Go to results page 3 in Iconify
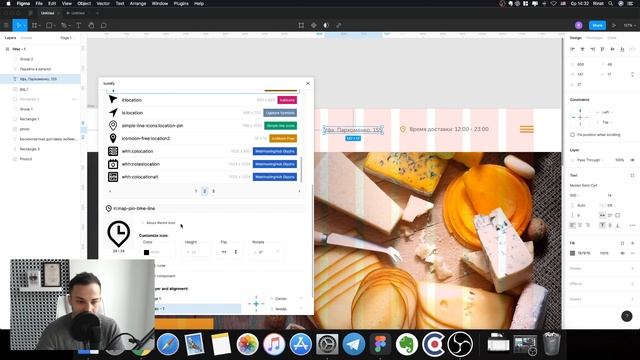The height and width of the screenshot is (360, 640). (213, 191)
